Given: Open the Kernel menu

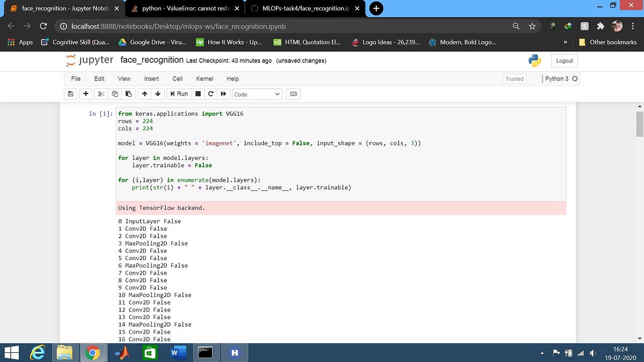Looking at the screenshot, I should coord(204,78).
